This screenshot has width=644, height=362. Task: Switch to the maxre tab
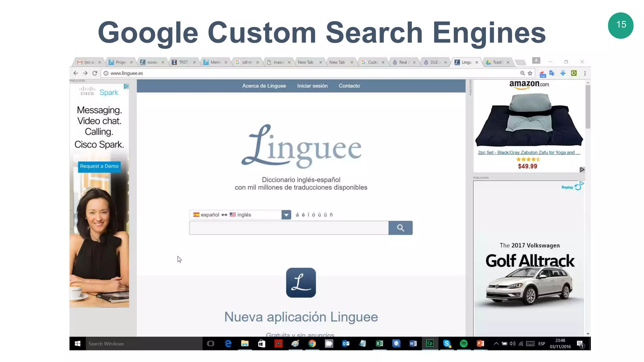click(x=279, y=62)
